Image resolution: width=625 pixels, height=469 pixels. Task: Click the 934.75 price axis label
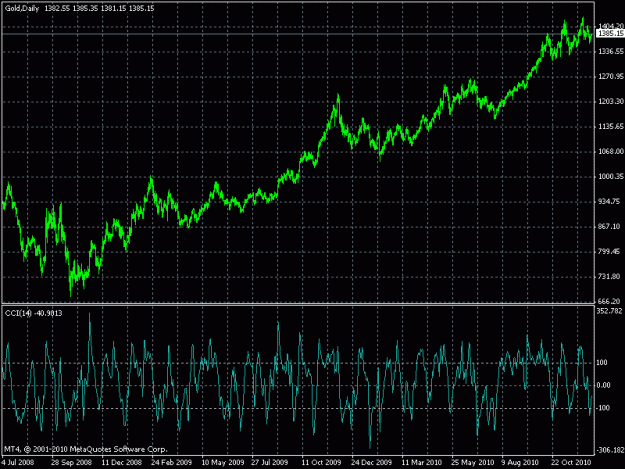pos(609,202)
